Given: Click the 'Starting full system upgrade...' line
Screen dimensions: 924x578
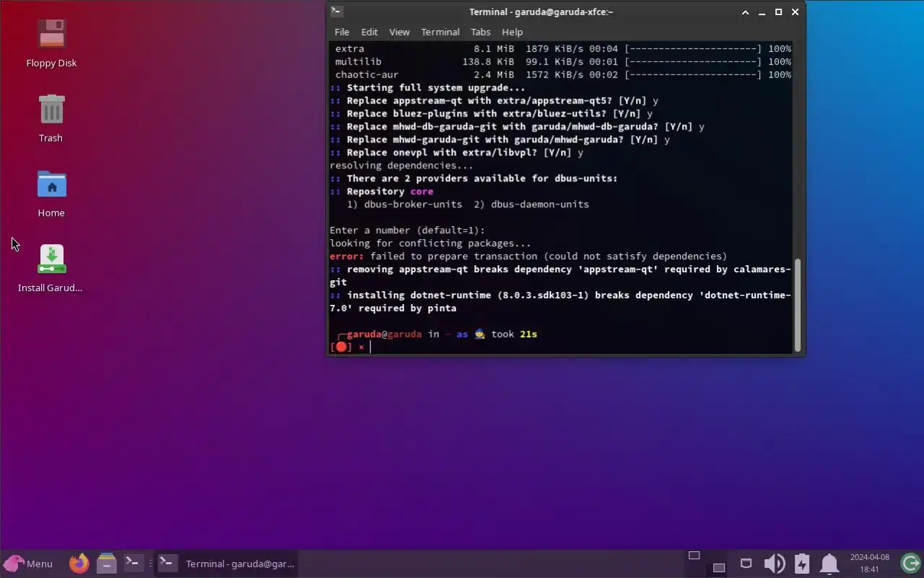Looking at the screenshot, I should pos(427,87).
